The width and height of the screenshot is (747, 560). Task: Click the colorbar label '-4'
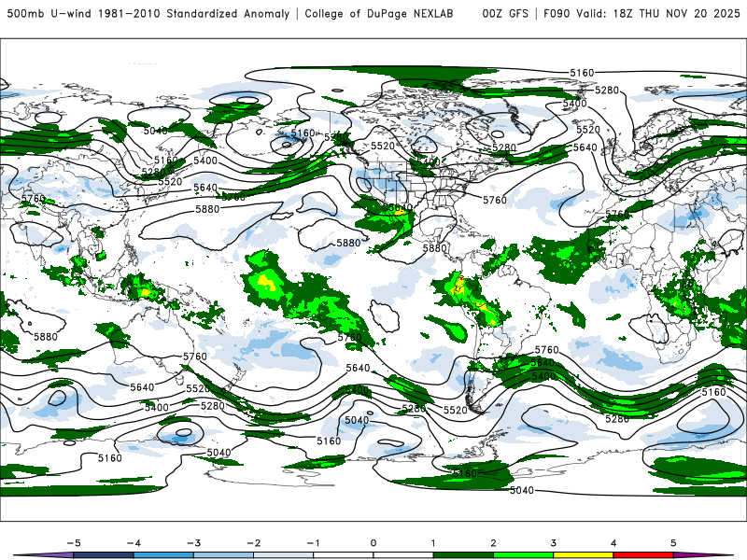click(x=134, y=543)
